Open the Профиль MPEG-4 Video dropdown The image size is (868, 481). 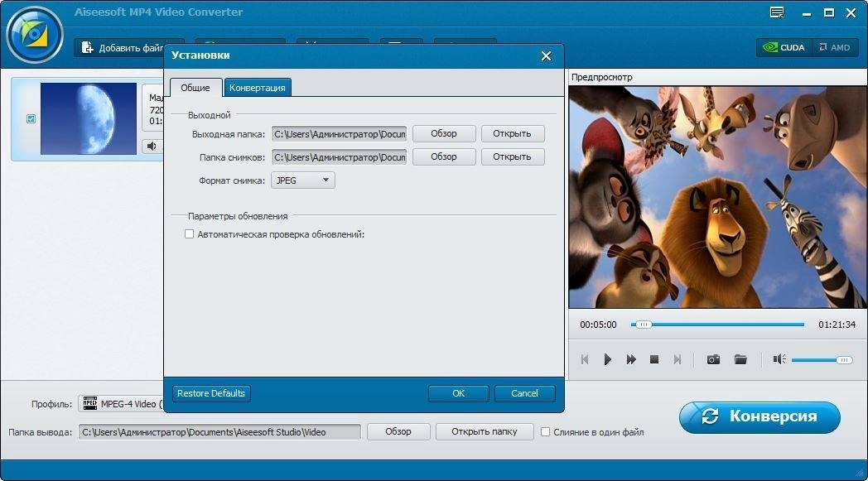[x=121, y=404]
